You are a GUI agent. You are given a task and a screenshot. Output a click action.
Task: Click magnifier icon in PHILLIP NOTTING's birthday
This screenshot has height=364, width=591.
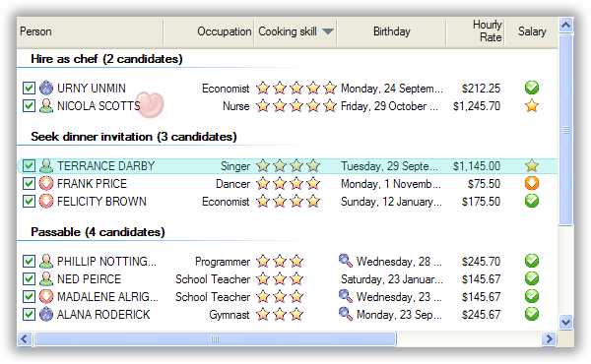point(346,261)
